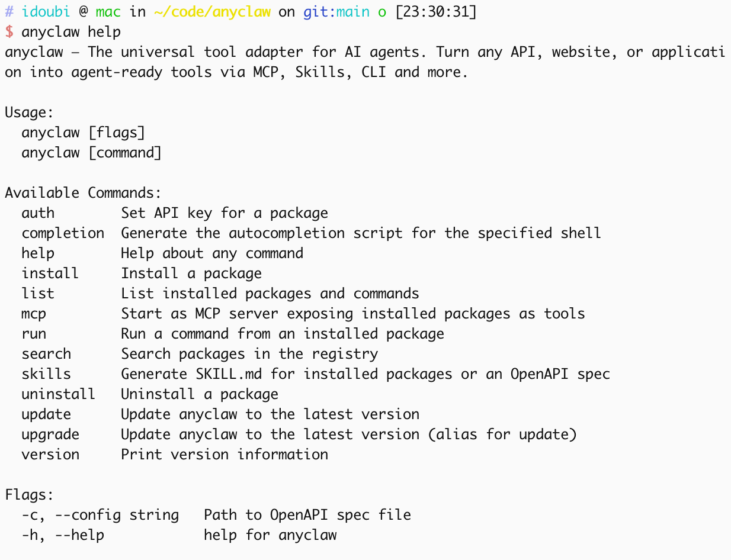Click the "skills" command entry
This screenshot has width=731, height=560.
coord(46,374)
